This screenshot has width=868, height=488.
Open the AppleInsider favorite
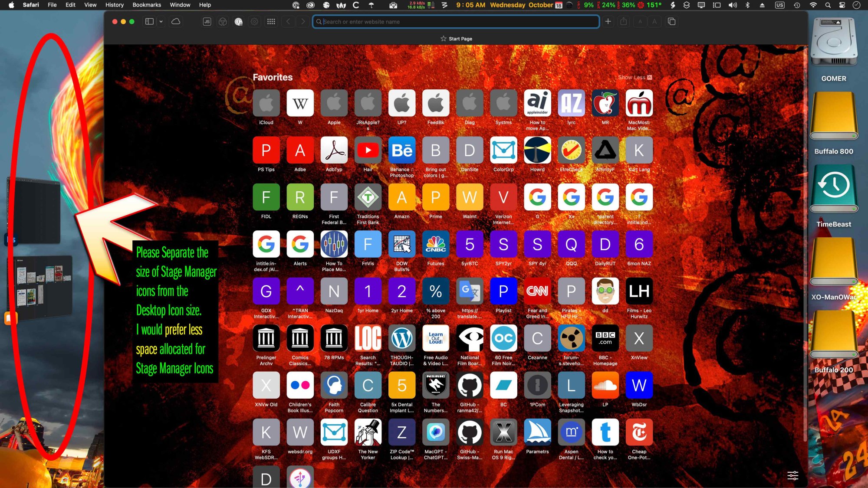537,104
